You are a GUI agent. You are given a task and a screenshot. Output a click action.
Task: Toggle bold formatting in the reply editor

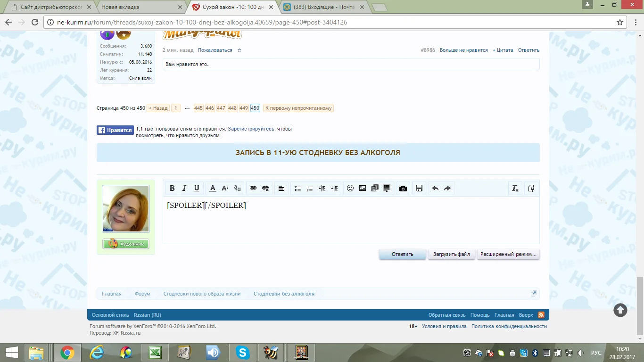coord(172,188)
